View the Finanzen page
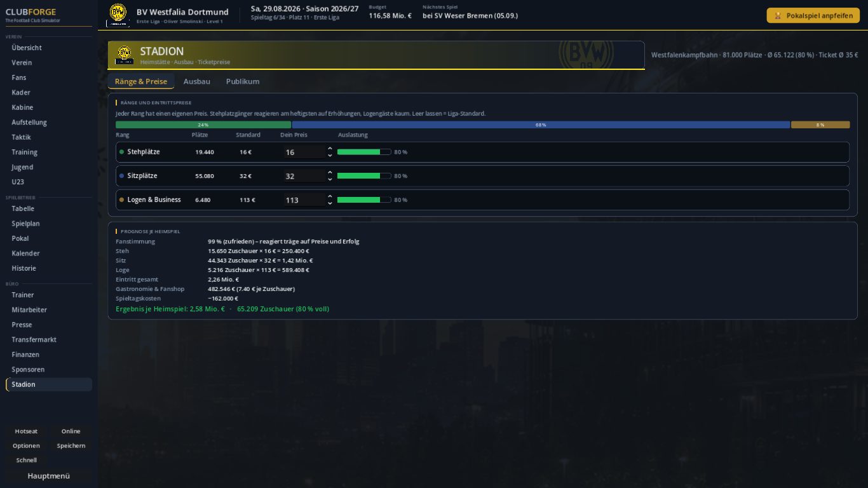868x488 pixels. point(49,355)
